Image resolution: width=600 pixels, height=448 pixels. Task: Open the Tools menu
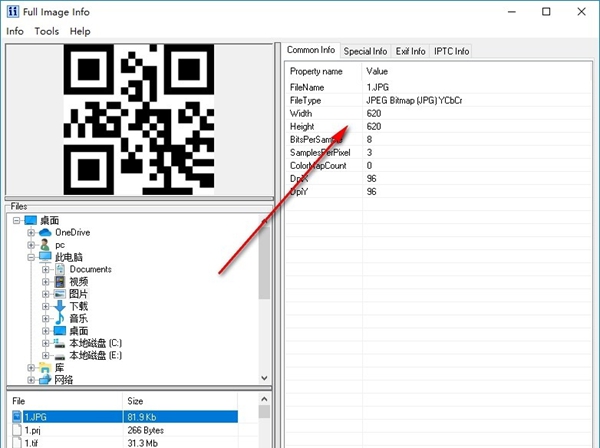coord(47,31)
